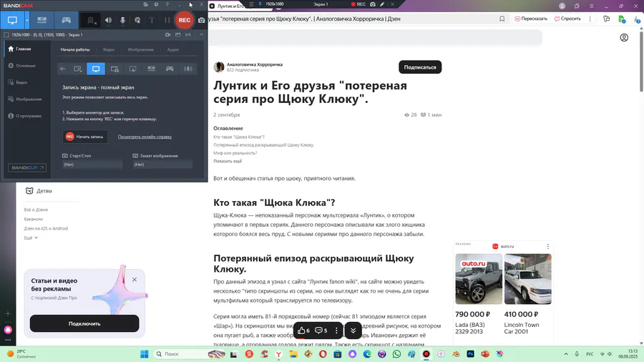The height and width of the screenshot is (362, 644).
Task: Select HDMI device recording mode in top toolbar
Action: [x=42, y=20]
